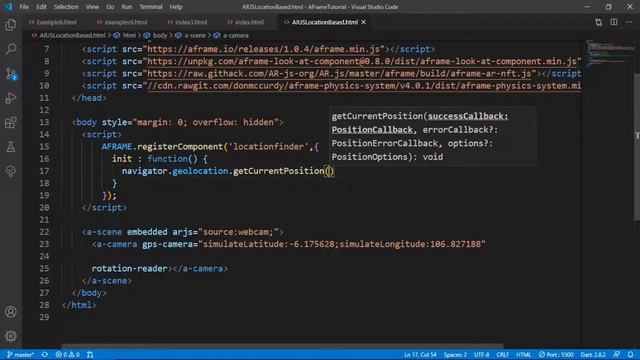Click the master branch status item
The image size is (640, 360).
(20, 355)
